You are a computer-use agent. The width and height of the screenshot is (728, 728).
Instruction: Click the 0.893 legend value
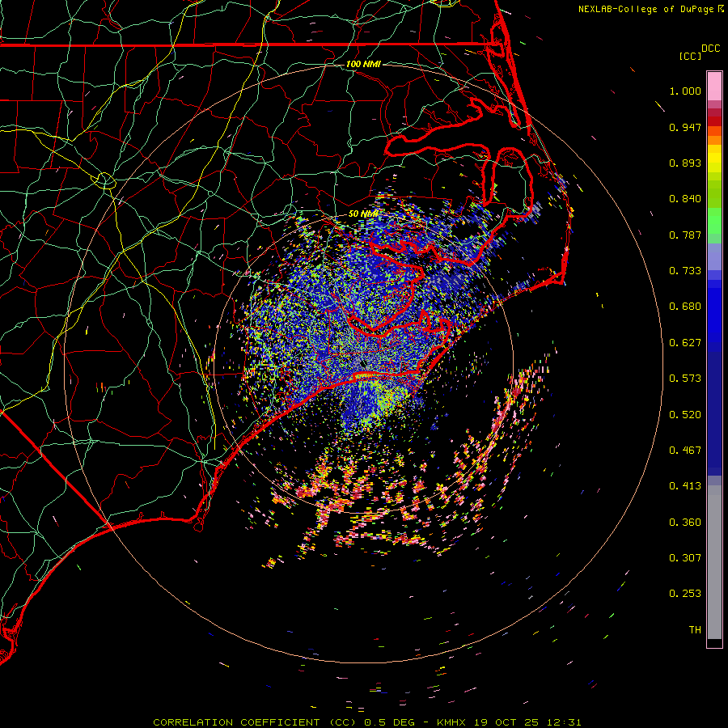685,163
